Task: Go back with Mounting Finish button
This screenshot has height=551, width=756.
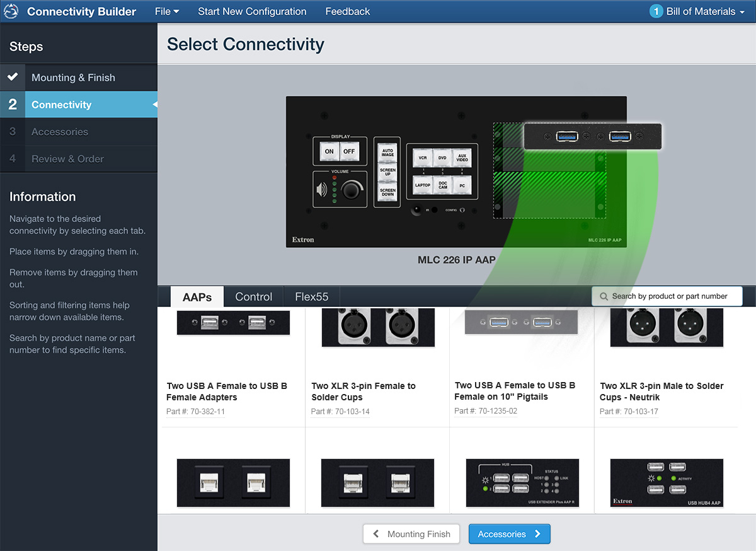Action: 411,534
